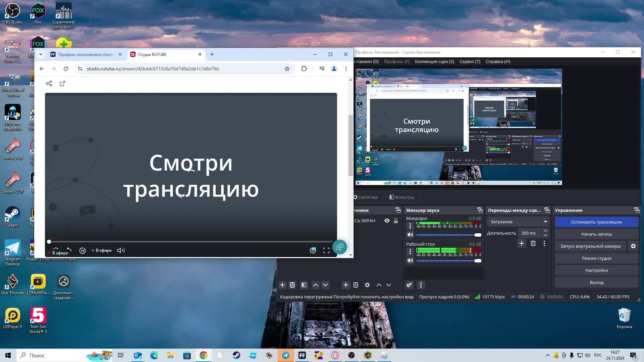
Task: Click the Остановить трансляцию button
Action: 596,222
